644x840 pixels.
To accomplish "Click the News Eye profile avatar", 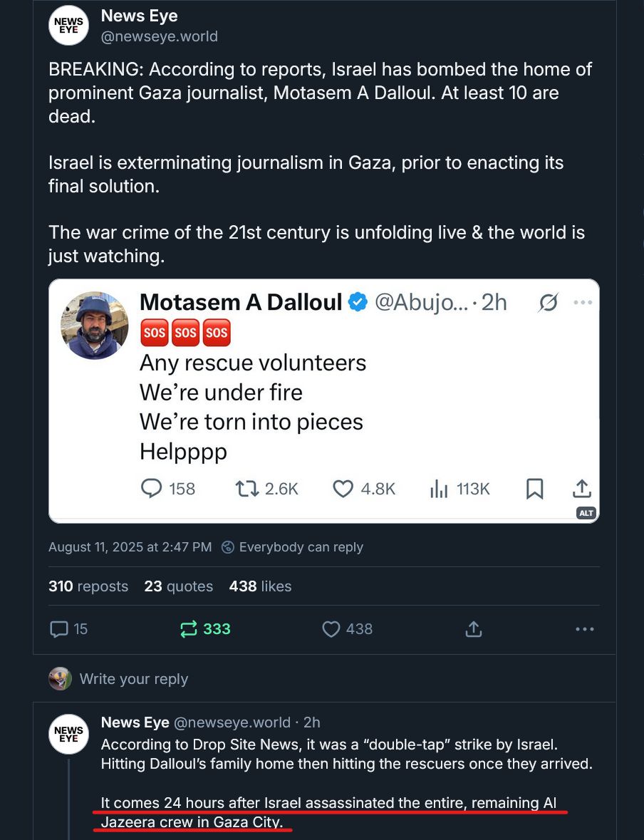I will (68, 25).
